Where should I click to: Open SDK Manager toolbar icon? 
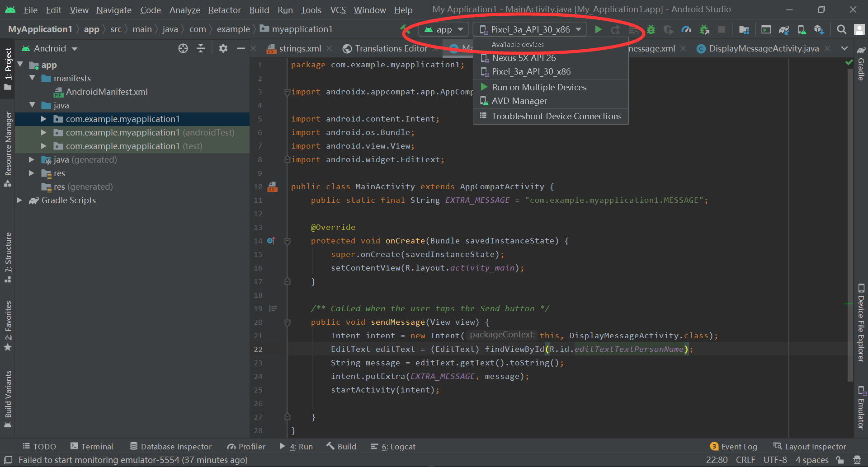[x=819, y=29]
